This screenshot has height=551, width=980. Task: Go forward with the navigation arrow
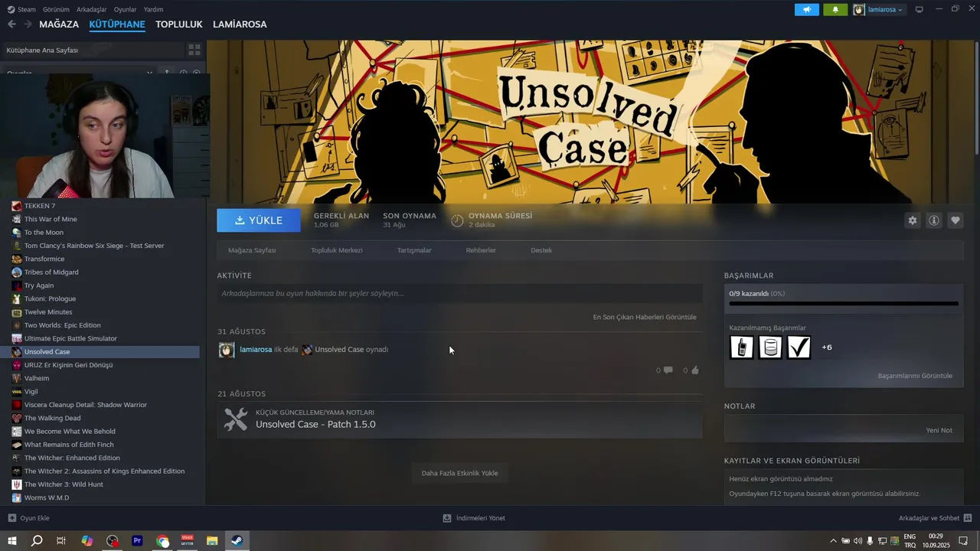click(x=28, y=24)
